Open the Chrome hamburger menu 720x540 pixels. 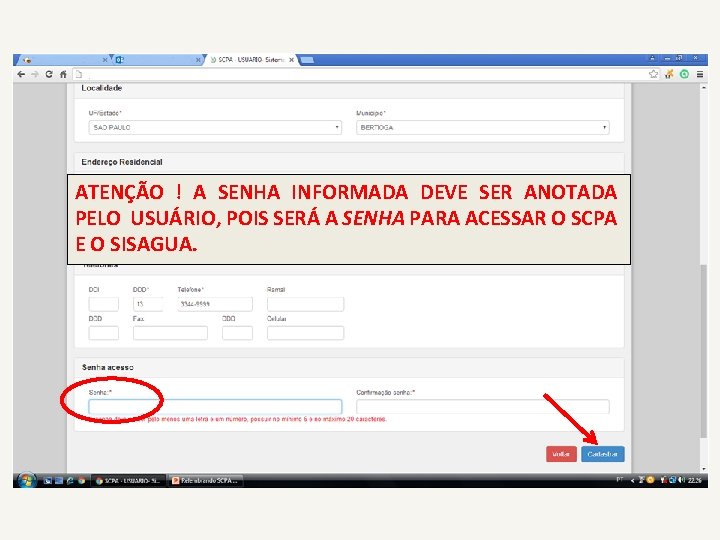[700, 74]
